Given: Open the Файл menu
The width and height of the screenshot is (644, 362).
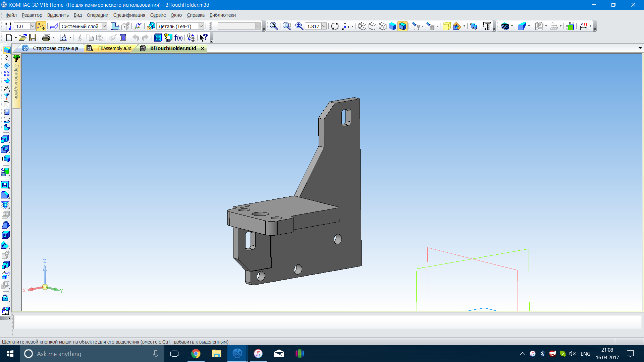Looking at the screenshot, I should click(x=11, y=15).
